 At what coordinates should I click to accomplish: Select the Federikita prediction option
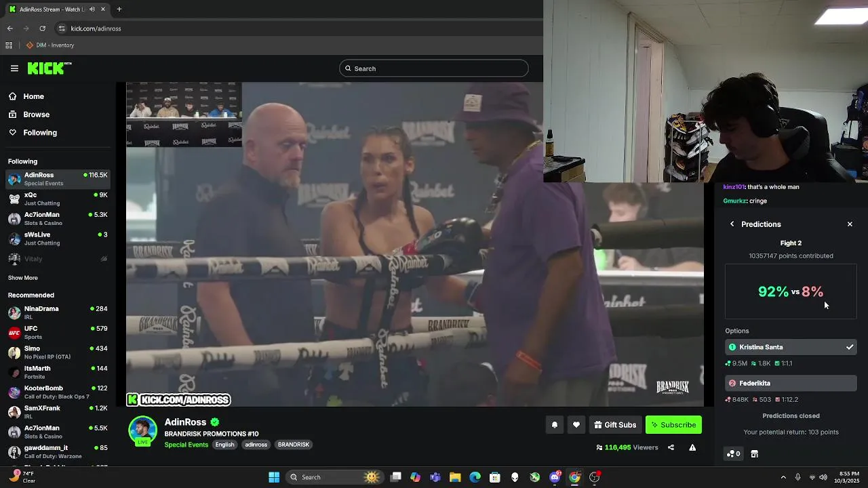pos(791,383)
